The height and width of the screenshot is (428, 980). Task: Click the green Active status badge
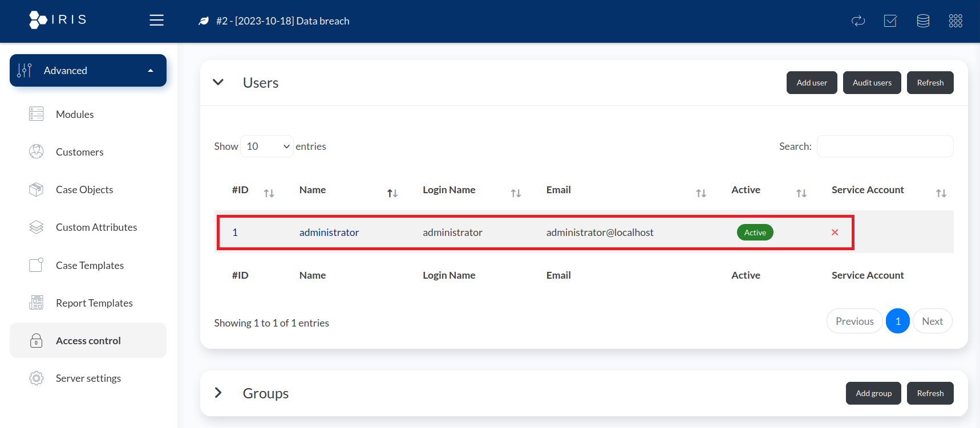pos(755,233)
